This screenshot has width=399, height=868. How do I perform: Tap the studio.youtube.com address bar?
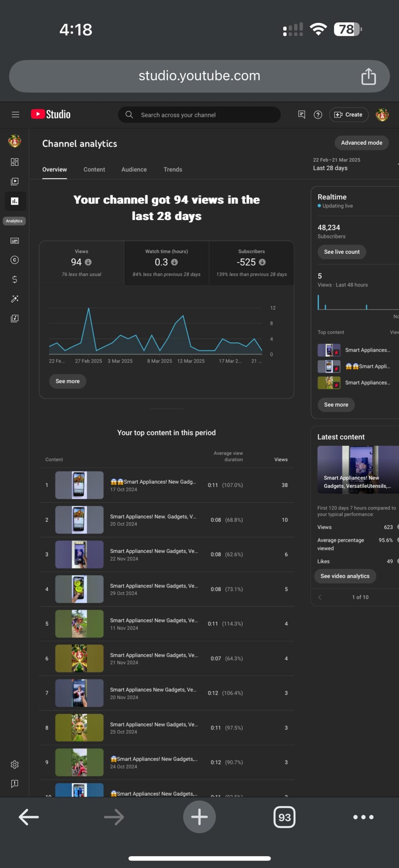point(199,76)
